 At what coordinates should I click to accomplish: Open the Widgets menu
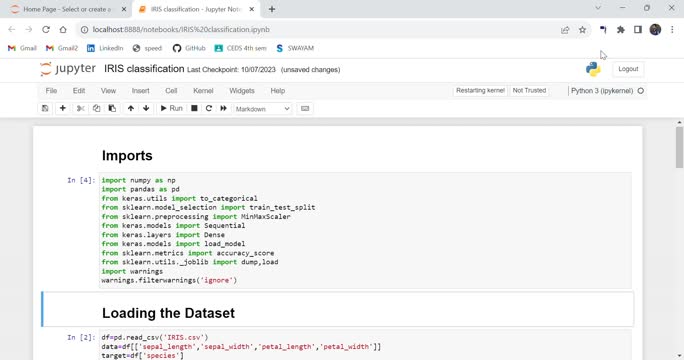tap(242, 91)
